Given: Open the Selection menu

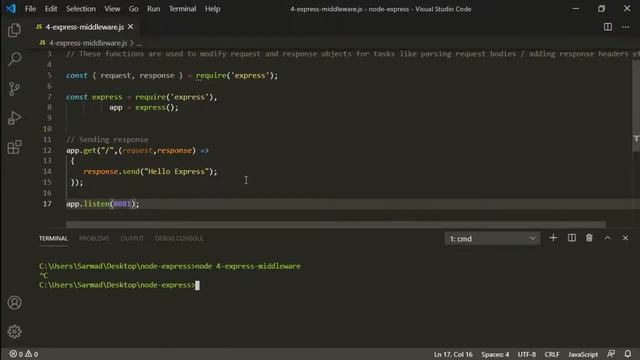Looking at the screenshot, I should [x=81, y=9].
